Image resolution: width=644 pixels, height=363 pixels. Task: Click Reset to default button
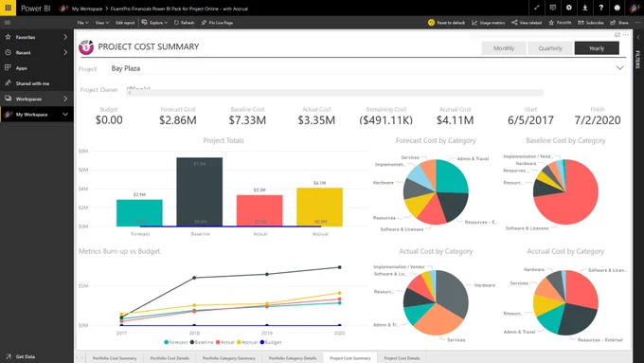click(x=446, y=23)
